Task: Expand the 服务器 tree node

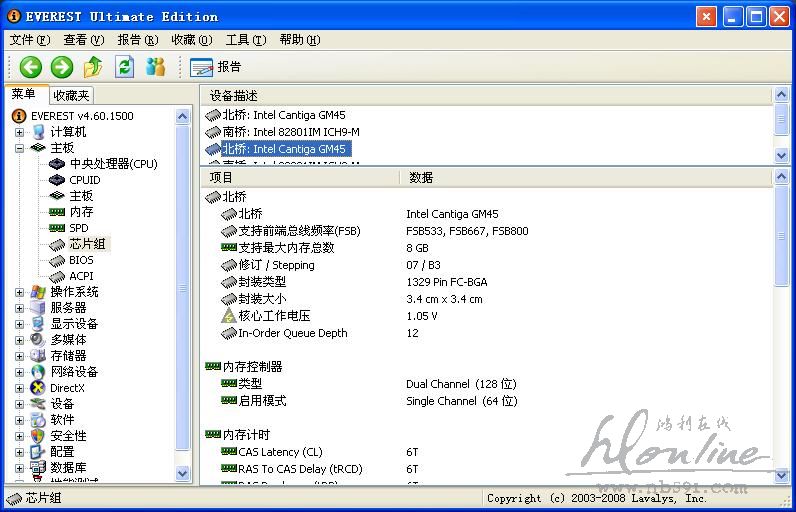Action: pos(19,308)
